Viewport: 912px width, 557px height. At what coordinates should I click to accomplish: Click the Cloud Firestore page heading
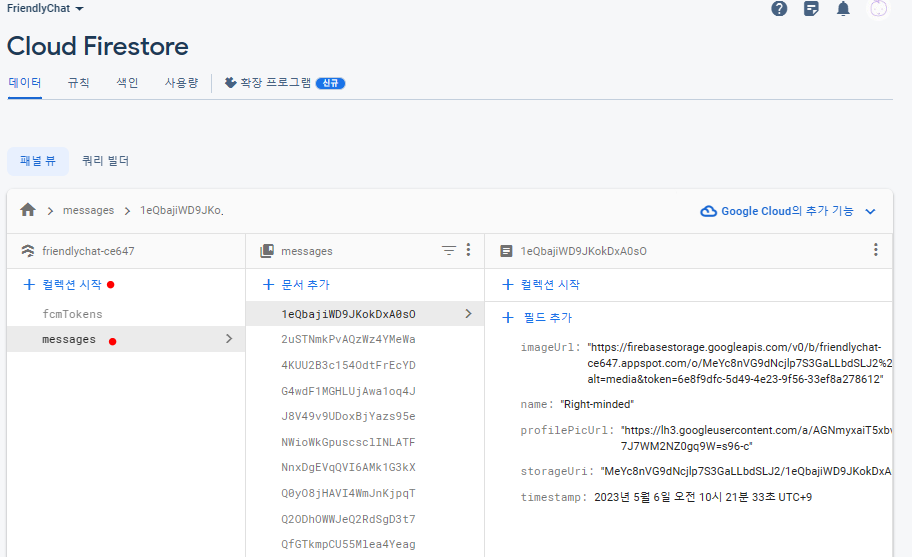tap(98, 47)
